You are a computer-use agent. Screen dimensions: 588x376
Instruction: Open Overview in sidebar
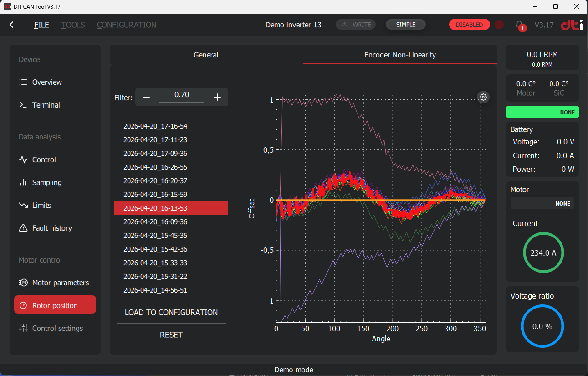pos(55,82)
